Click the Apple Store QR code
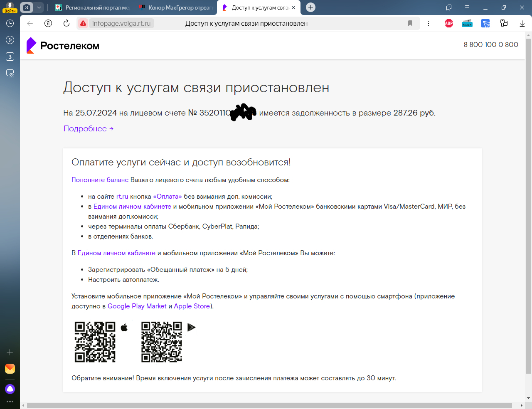532x409 pixels. (95, 342)
